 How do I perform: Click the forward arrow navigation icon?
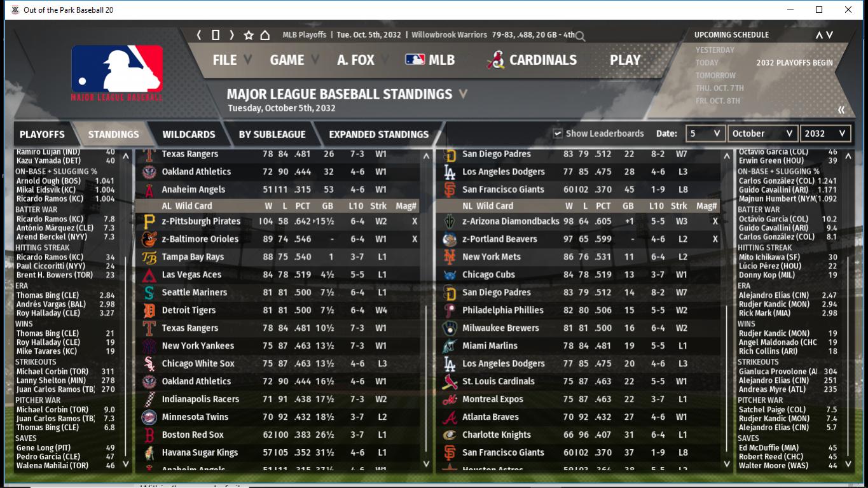tap(231, 35)
